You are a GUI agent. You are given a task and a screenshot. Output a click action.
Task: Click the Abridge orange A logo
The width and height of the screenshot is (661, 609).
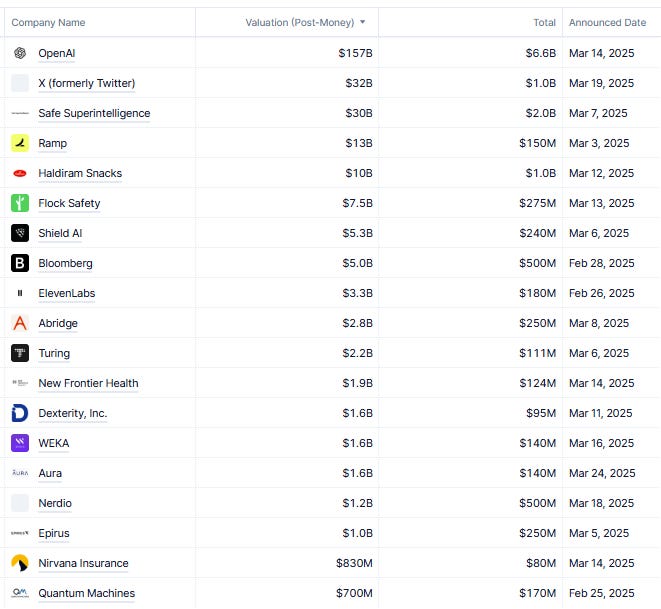(20, 323)
